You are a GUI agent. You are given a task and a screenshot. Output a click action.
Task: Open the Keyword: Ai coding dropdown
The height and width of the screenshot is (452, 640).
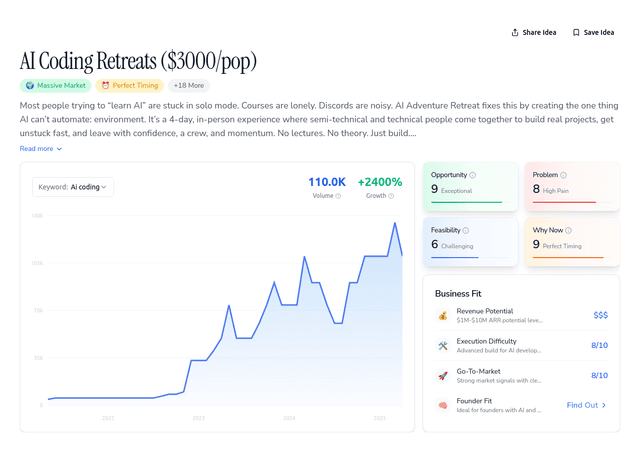coord(74,186)
